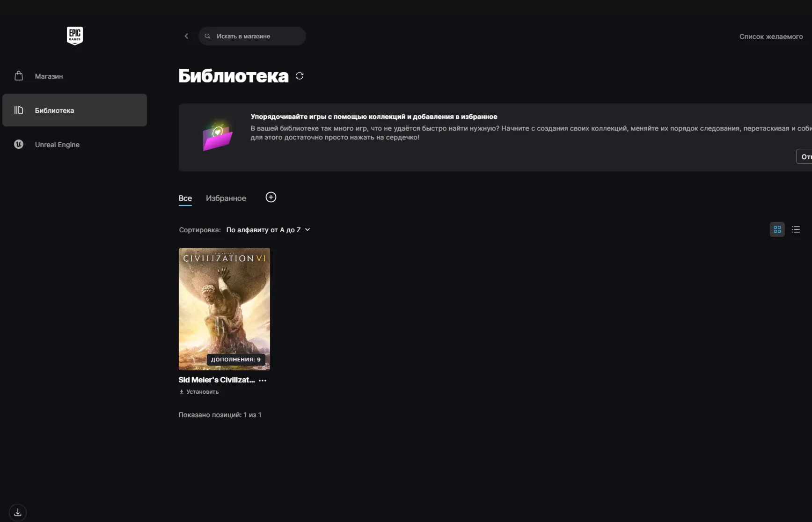The width and height of the screenshot is (812, 522).
Task: Open the three-dots menu for Civilization VI
Action: 263,380
